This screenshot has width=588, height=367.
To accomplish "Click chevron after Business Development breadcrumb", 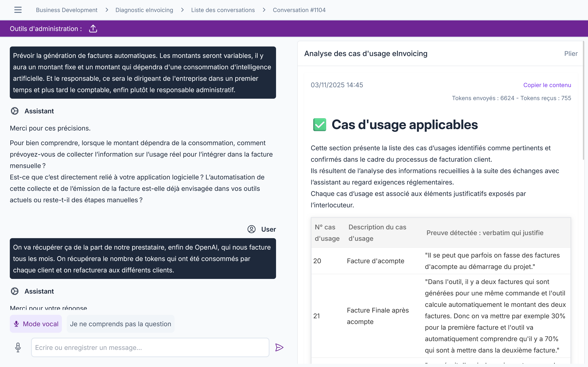I will (x=107, y=10).
